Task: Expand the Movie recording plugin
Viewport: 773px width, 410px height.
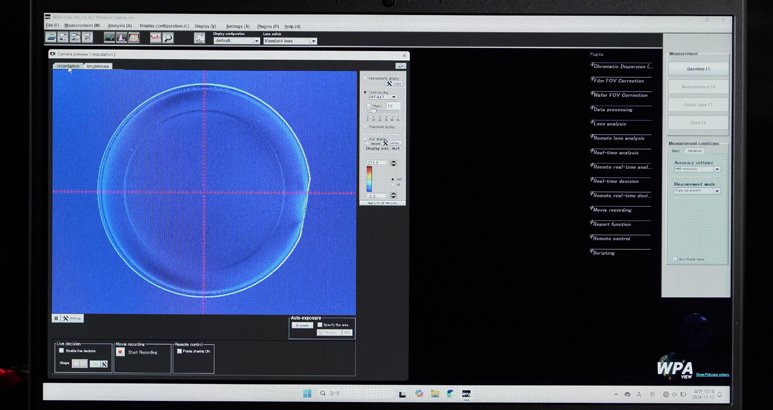Action: (x=621, y=209)
